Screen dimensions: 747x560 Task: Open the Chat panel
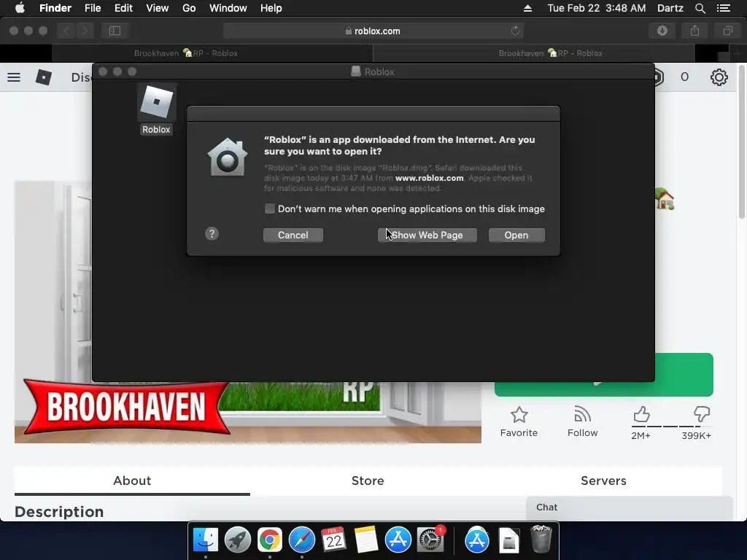click(629, 507)
